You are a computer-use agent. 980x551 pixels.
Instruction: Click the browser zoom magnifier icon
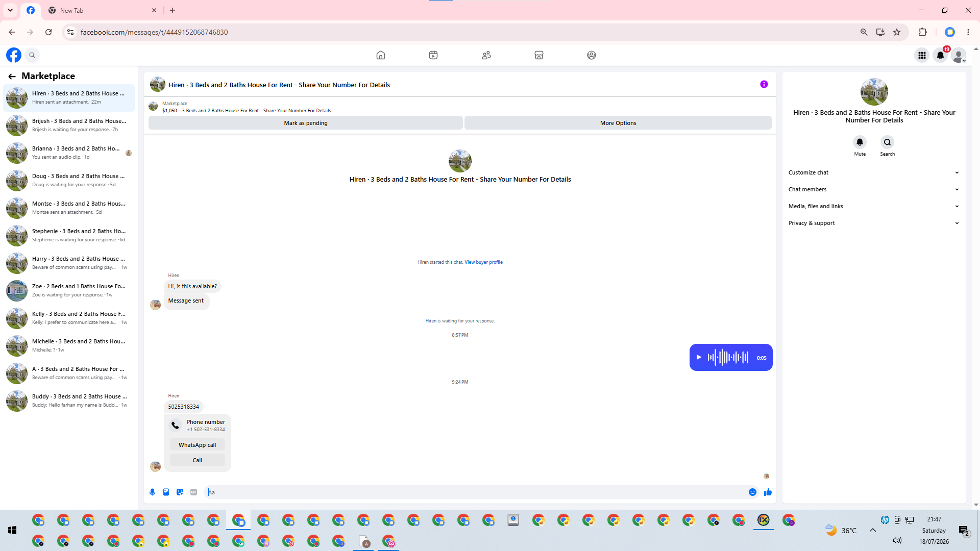864,32
